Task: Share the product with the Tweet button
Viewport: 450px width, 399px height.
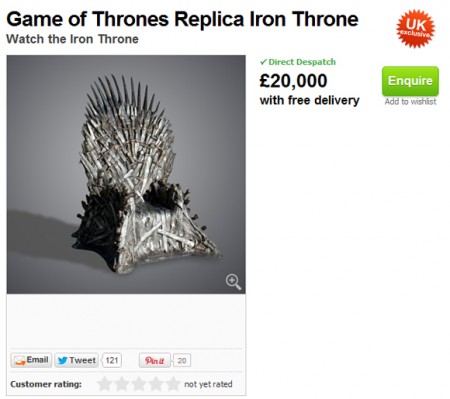Action: click(x=76, y=360)
